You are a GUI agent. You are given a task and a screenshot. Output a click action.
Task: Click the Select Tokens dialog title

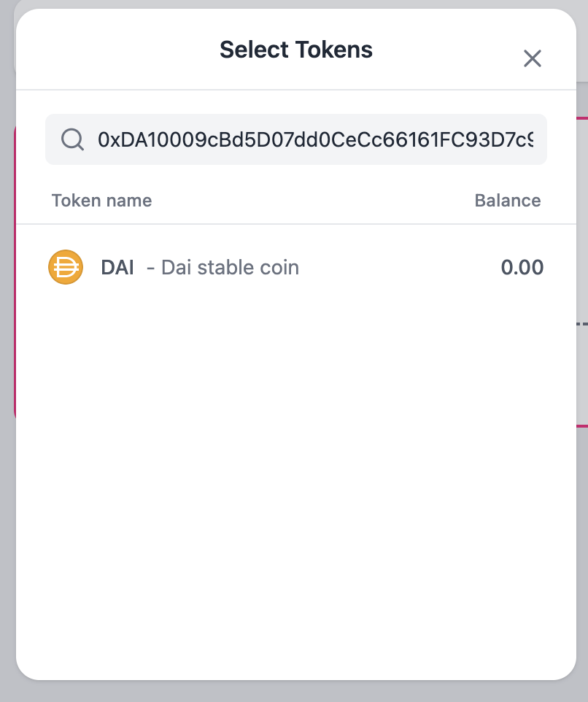coord(295,50)
